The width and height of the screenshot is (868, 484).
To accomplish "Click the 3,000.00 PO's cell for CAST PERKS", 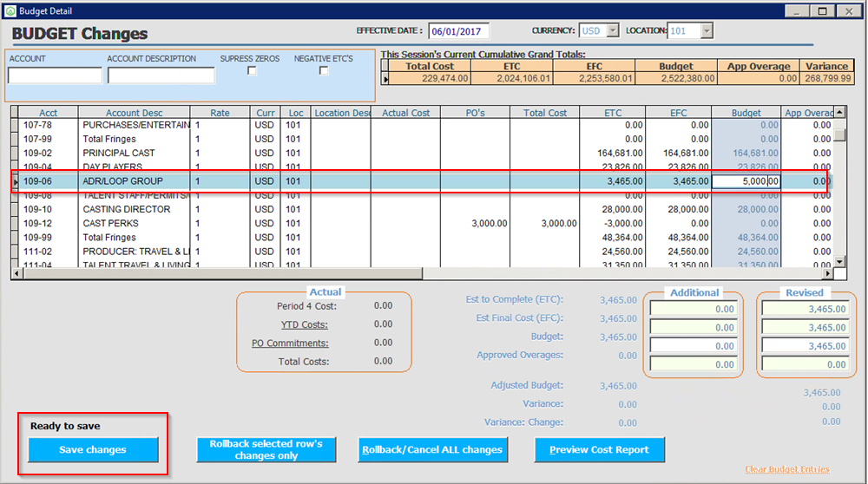I will pos(475,224).
